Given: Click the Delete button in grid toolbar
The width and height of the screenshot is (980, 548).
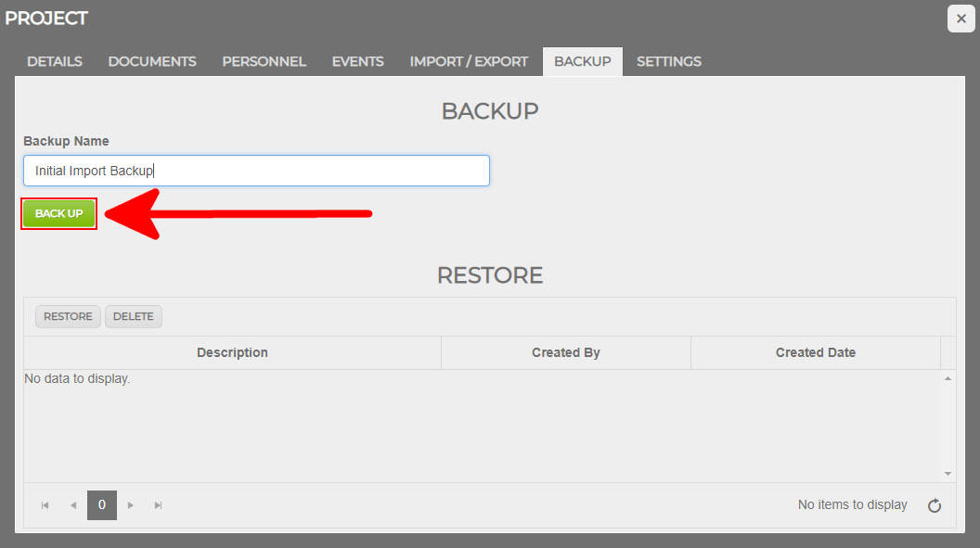Looking at the screenshot, I should (x=133, y=316).
